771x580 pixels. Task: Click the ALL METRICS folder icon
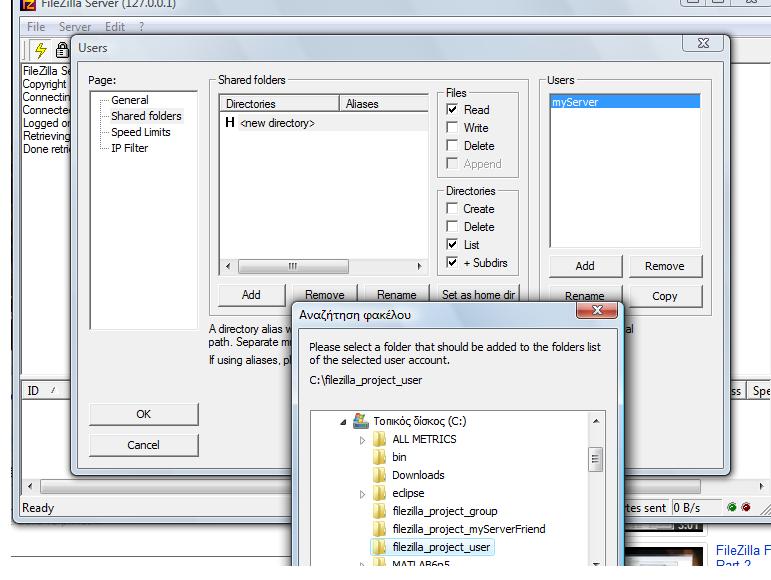pyautogui.click(x=379, y=439)
